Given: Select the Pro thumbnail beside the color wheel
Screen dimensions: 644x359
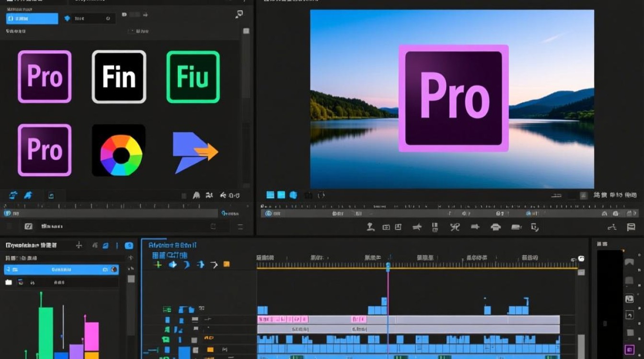Looking at the screenshot, I should tap(45, 150).
